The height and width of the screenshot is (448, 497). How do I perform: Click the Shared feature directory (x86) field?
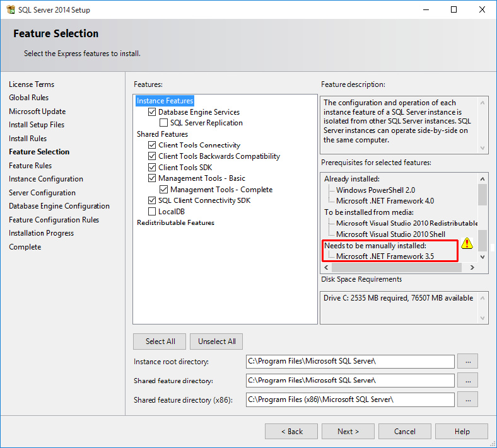click(350, 400)
